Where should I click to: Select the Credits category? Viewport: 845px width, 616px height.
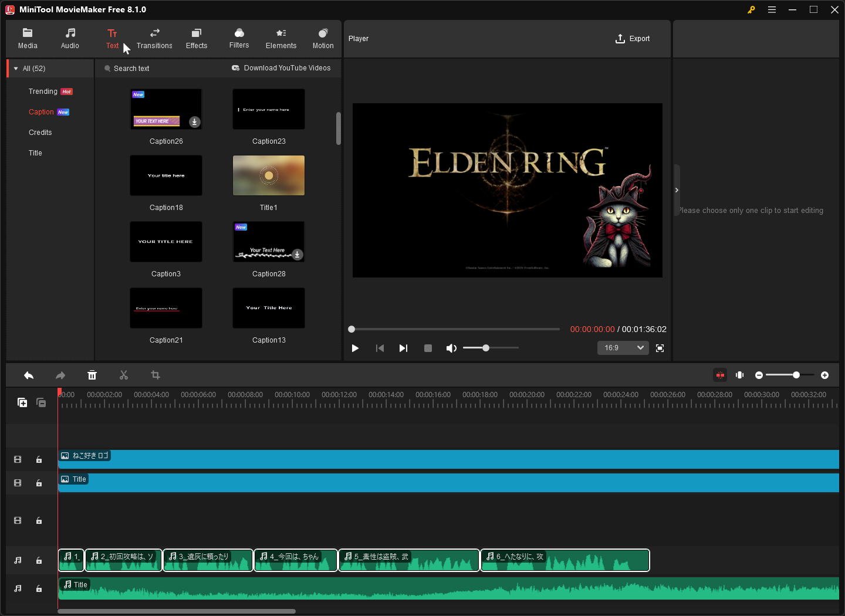[40, 133]
